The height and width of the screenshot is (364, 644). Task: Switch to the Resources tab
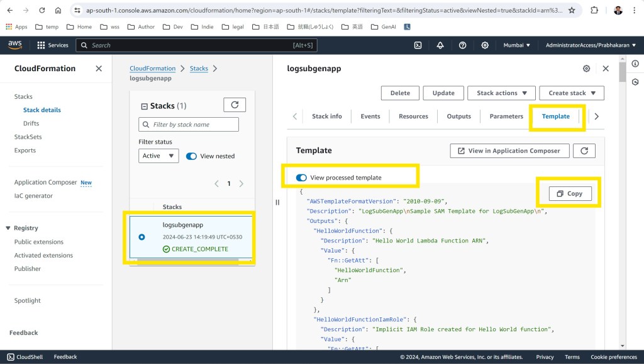(413, 117)
